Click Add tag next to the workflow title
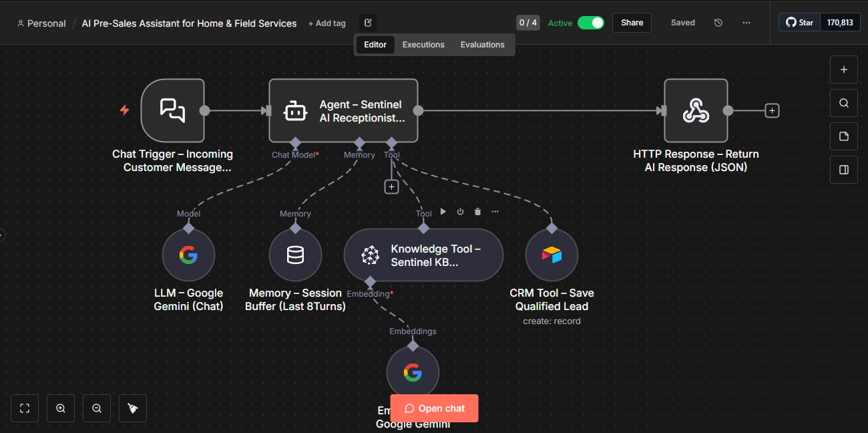868x433 pixels. coord(327,23)
